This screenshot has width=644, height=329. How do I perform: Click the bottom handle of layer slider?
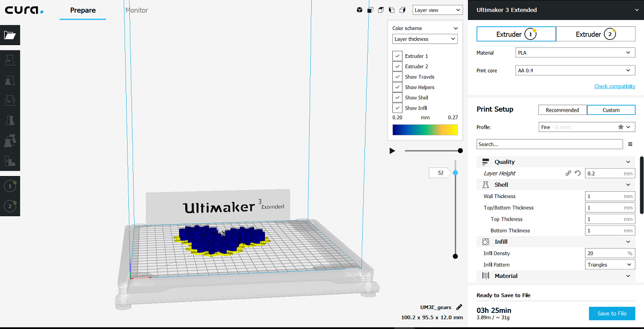click(x=455, y=257)
